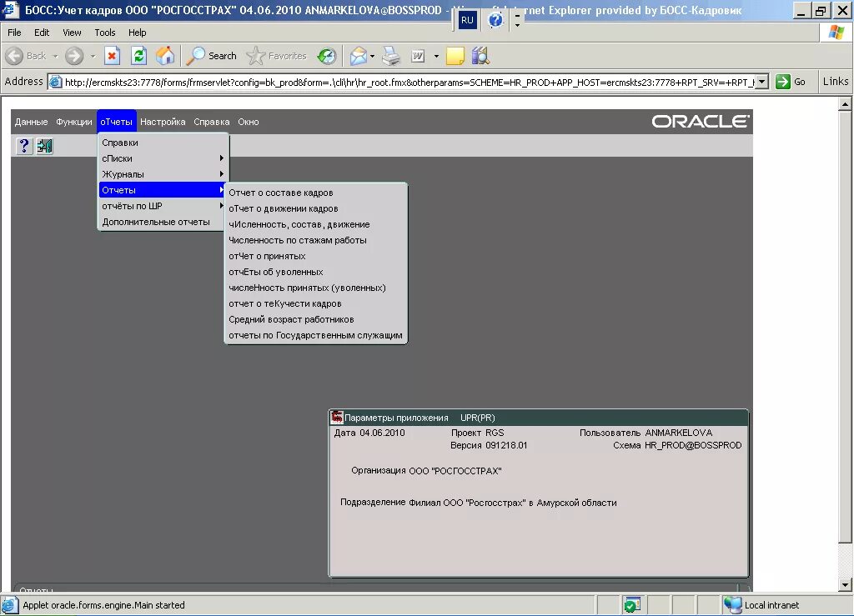
Task: Click the Oracle logo
Action: coord(701,121)
